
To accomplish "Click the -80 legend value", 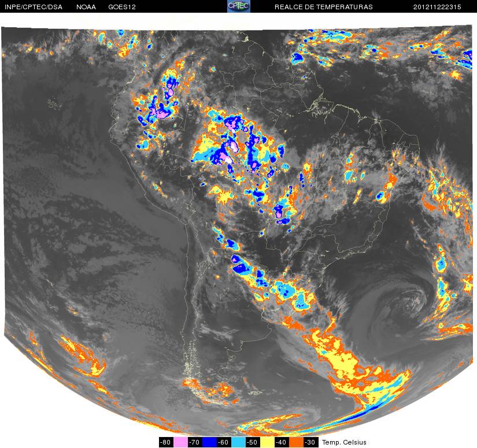I will pyautogui.click(x=166, y=442).
